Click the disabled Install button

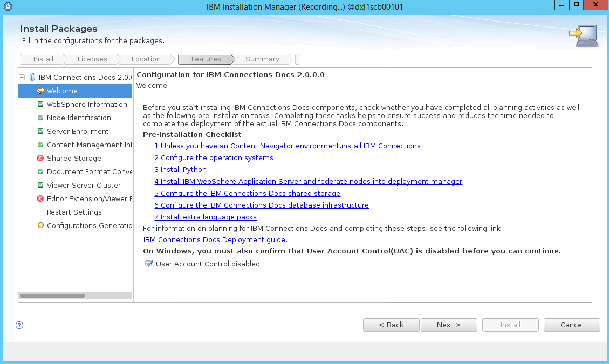(510, 325)
